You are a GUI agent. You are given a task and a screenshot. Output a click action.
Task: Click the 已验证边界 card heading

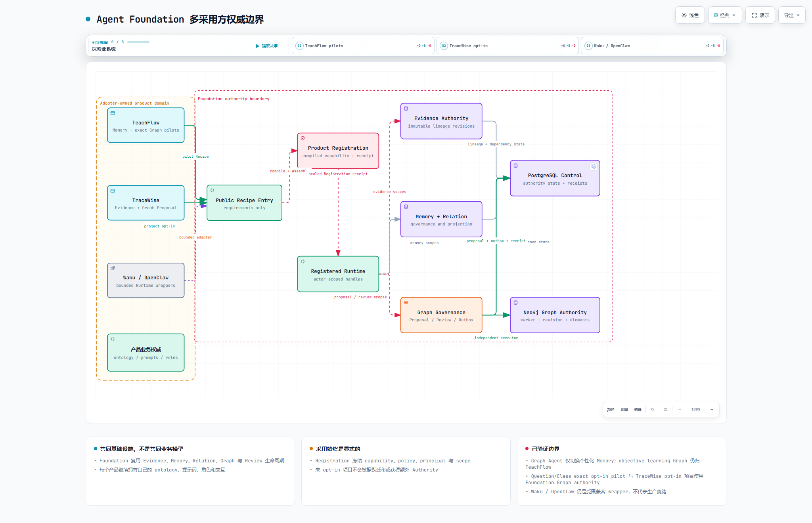546,449
